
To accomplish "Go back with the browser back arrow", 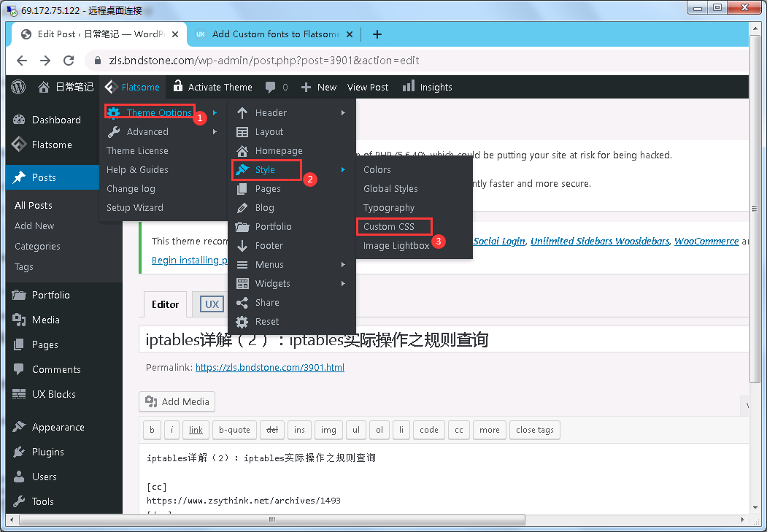I will tap(22, 61).
